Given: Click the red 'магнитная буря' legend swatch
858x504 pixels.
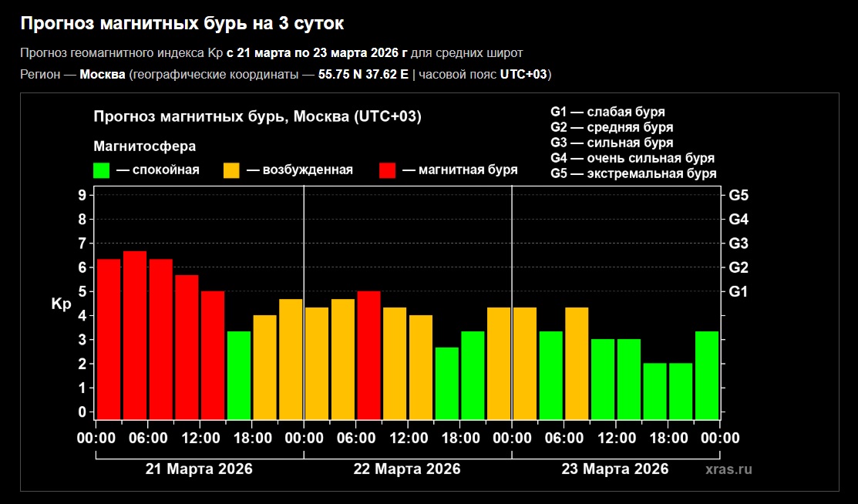Looking at the screenshot, I should click(389, 170).
